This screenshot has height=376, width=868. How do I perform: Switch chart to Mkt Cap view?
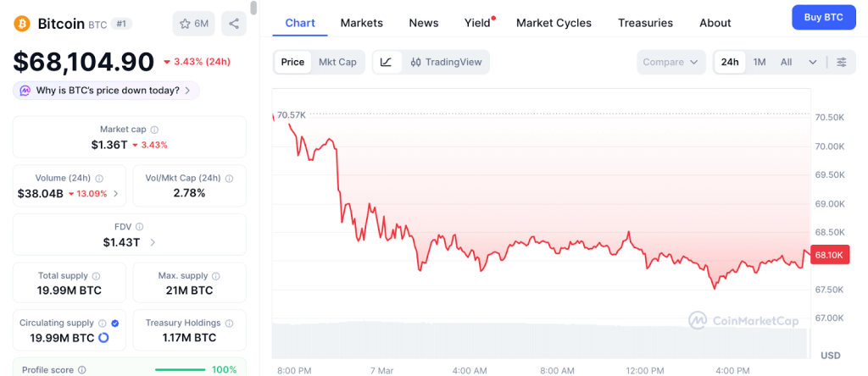click(337, 62)
